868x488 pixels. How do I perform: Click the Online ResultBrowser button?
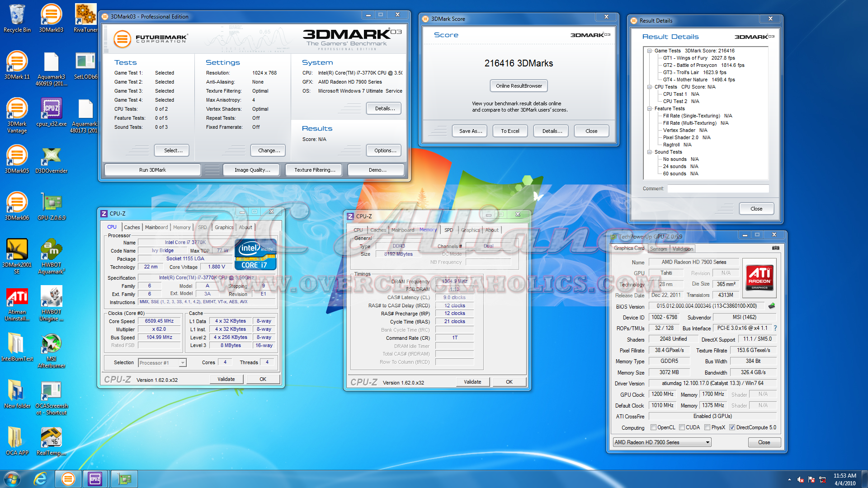click(x=519, y=86)
